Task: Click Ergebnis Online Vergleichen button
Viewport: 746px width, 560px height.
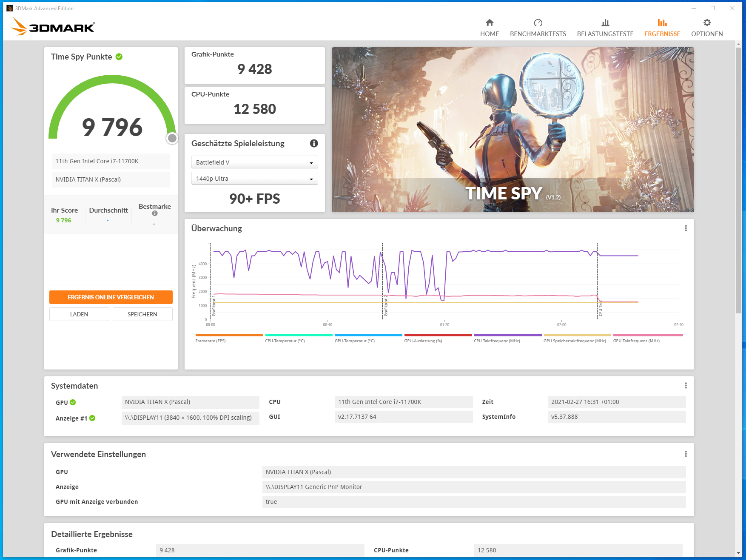Action: tap(111, 297)
